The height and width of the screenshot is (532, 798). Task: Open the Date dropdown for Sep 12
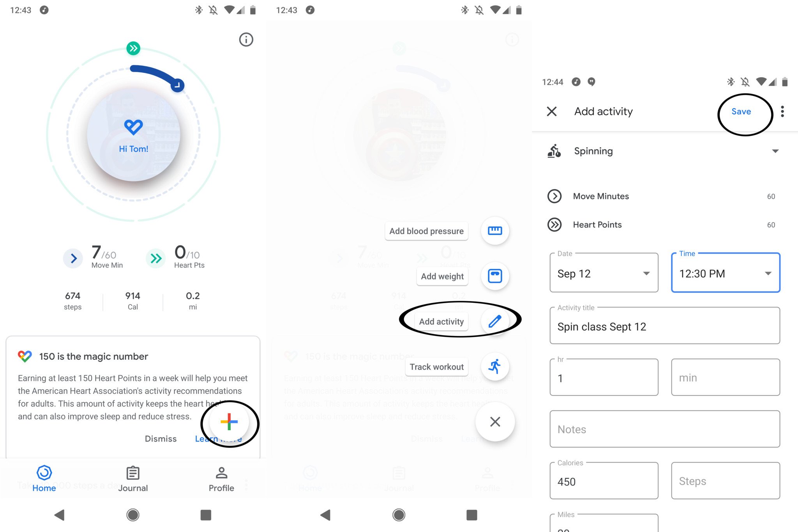(x=605, y=274)
